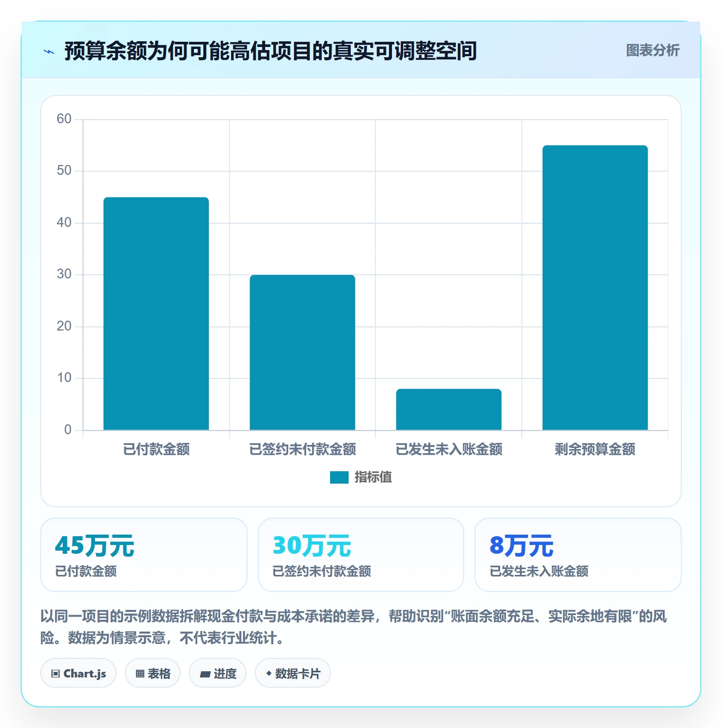The height and width of the screenshot is (728, 722).
Task: Click the y-axis value 0
Action: 68,430
